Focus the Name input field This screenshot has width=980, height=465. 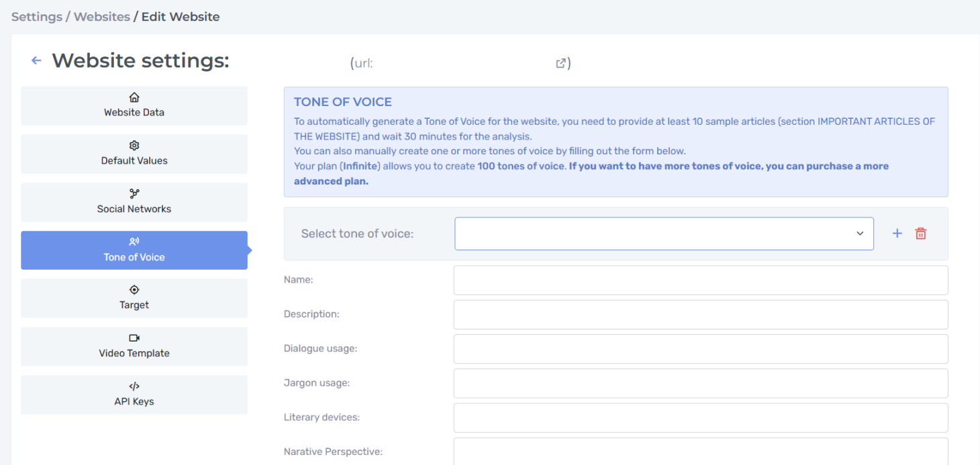(x=701, y=280)
